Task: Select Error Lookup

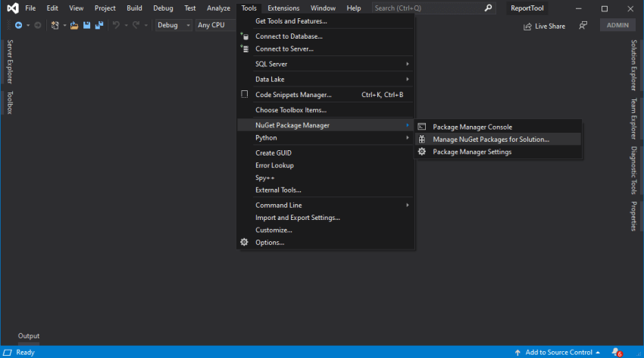Action: coord(325,165)
